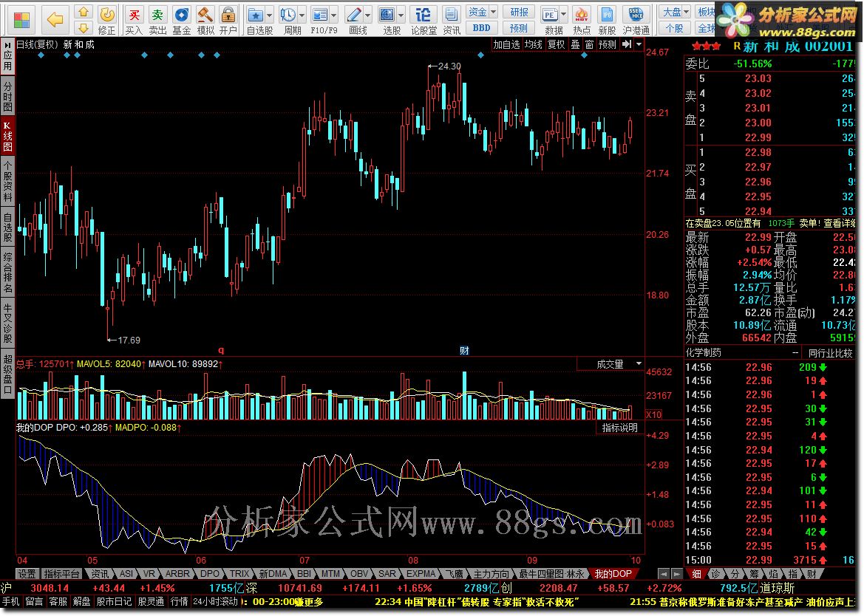
Task: Select the TRIX indicator tab
Action: point(239,574)
